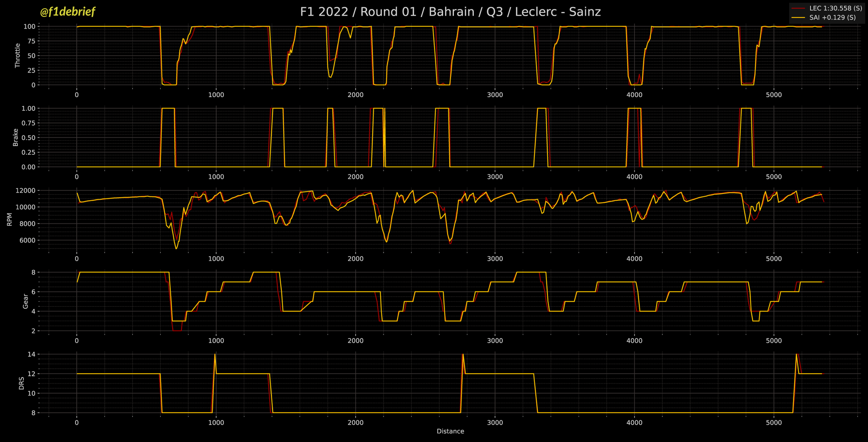868x442 pixels.
Task: Click the chart title mentioning Leclerc - Sainz
Action: (x=450, y=12)
